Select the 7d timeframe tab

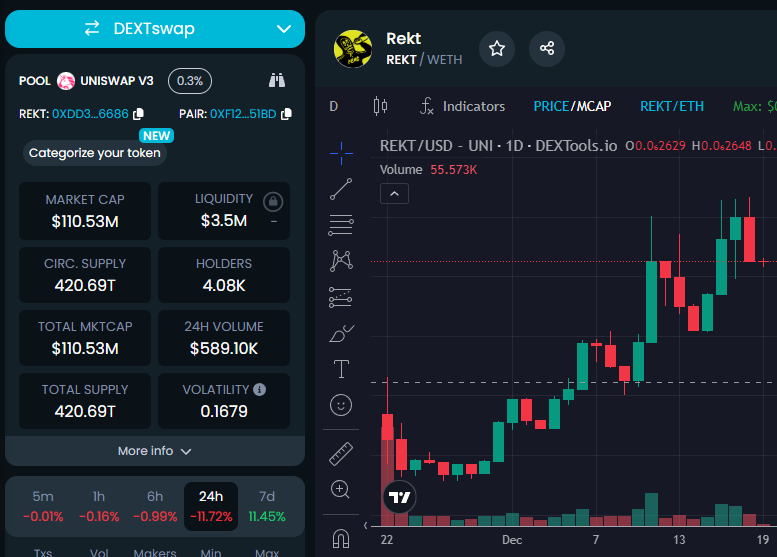tap(267, 506)
